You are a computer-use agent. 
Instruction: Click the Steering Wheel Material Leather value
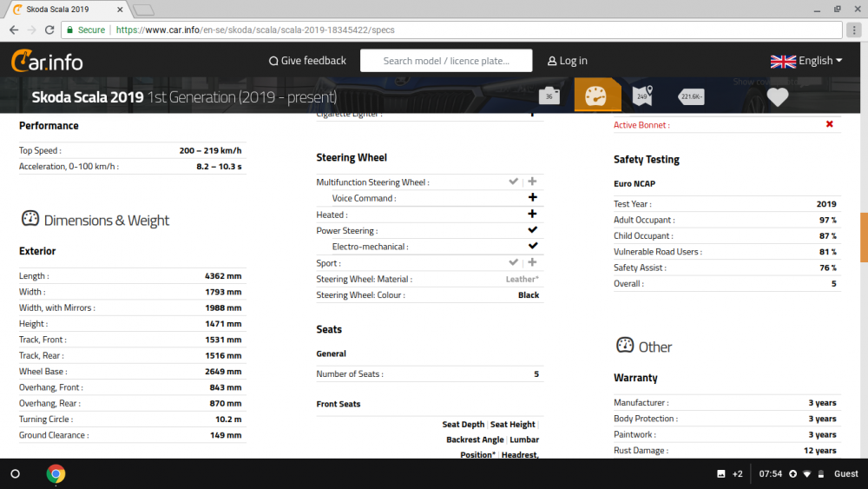tap(522, 279)
